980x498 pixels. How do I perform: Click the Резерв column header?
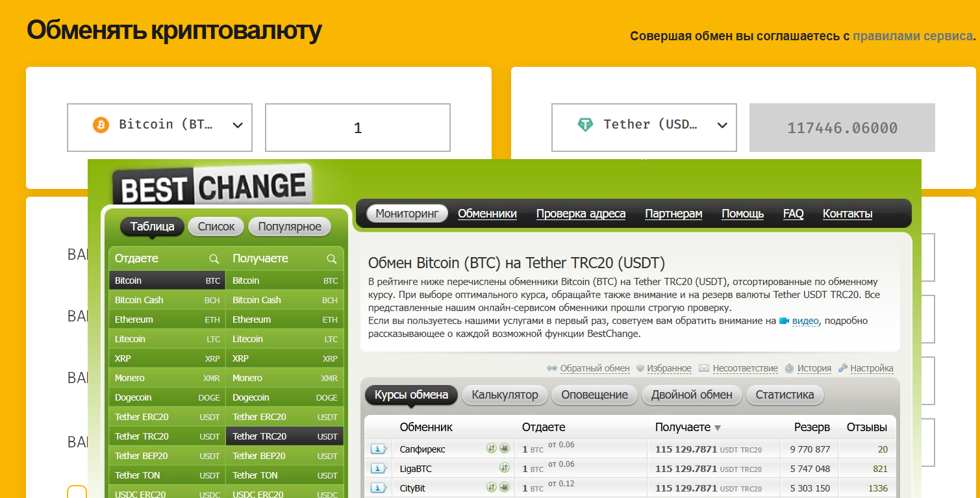[812, 427]
